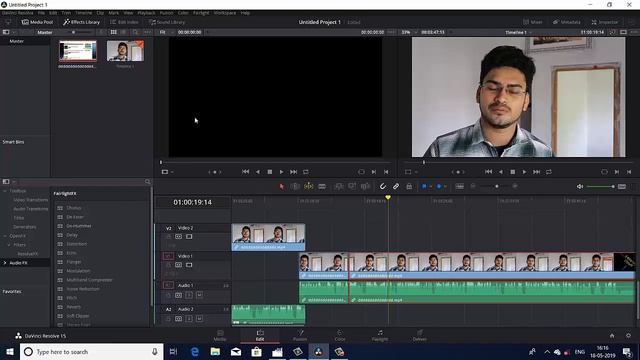Click the yellow playhead marker on ruler
The width and height of the screenshot is (640, 360).
coord(388,198)
